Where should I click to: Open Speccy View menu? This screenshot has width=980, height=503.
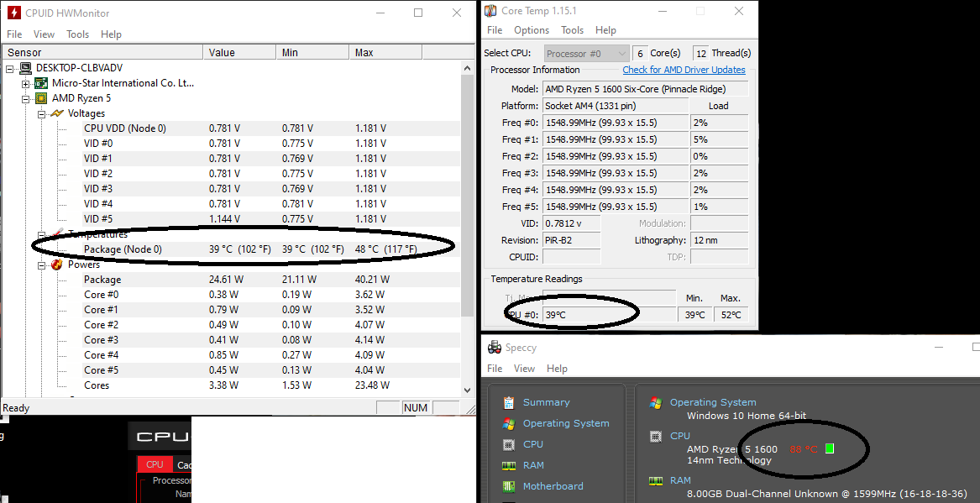pos(524,369)
